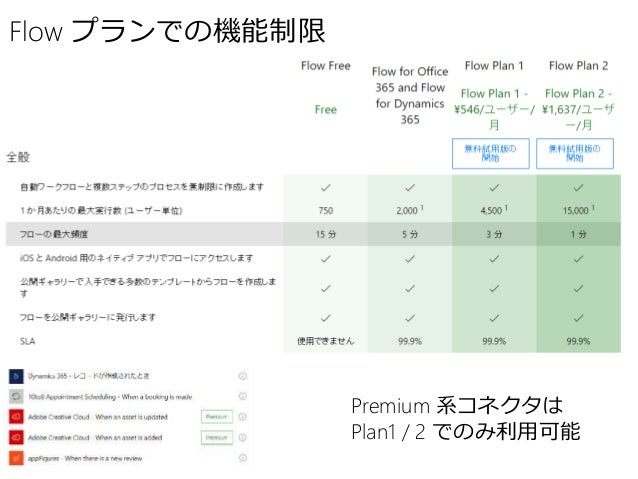Click the '15 分' frequency cell

click(326, 234)
